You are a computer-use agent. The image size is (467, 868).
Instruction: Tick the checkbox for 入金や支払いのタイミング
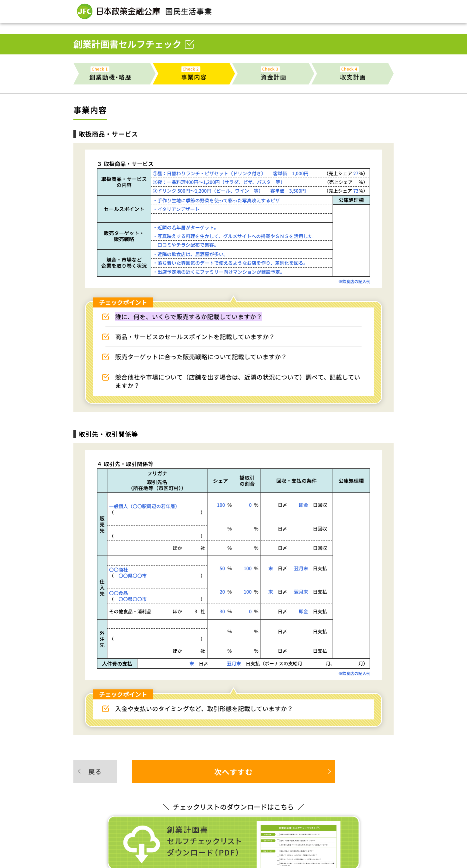105,709
